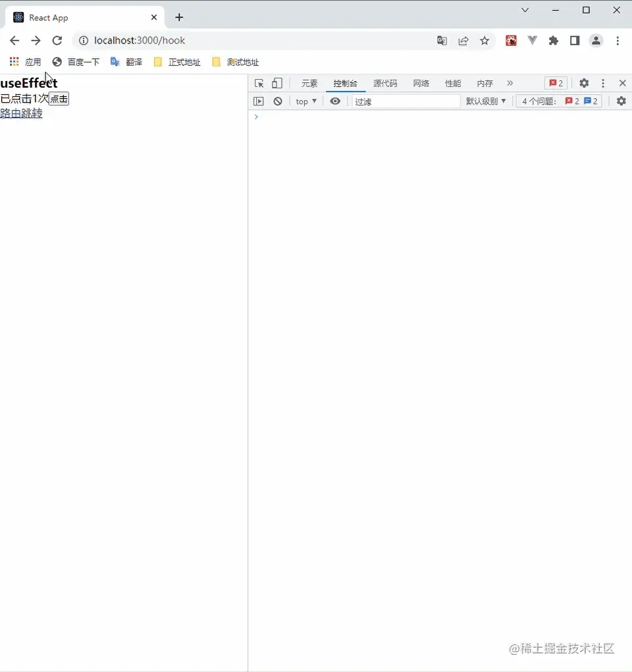Click the clear console (block) icon
Image resolution: width=632 pixels, height=672 pixels.
pos(277,101)
